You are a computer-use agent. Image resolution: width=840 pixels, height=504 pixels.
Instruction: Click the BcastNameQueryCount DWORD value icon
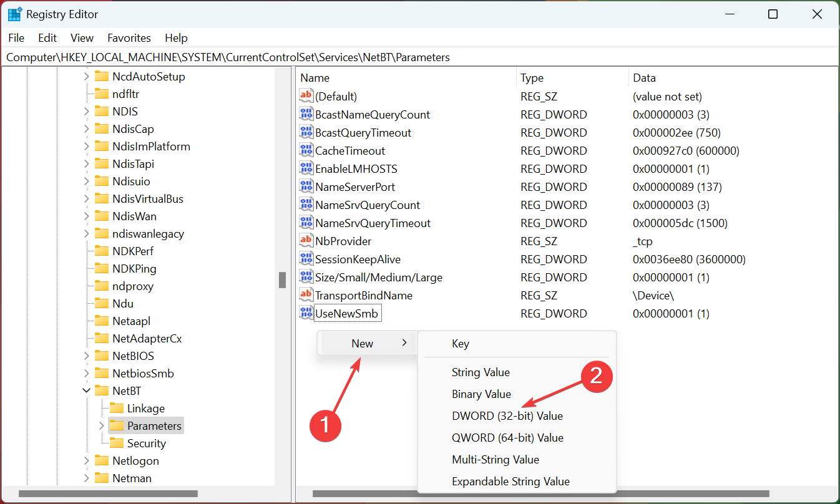click(306, 114)
